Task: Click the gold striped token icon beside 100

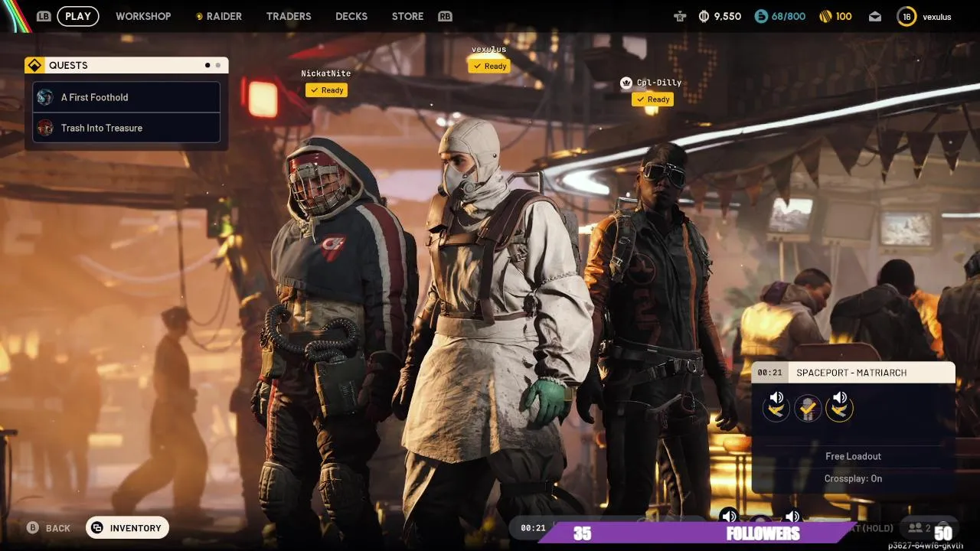Action: click(x=825, y=16)
